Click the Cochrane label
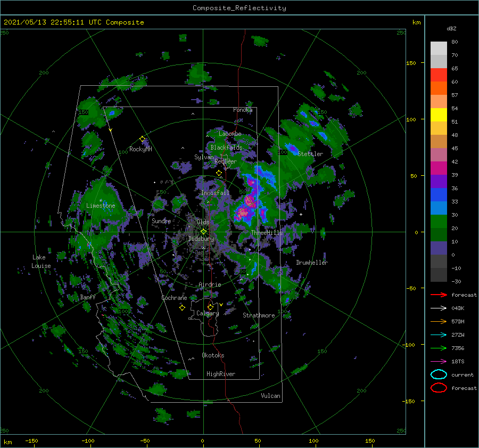This screenshot has height=448, width=479. coord(174,298)
